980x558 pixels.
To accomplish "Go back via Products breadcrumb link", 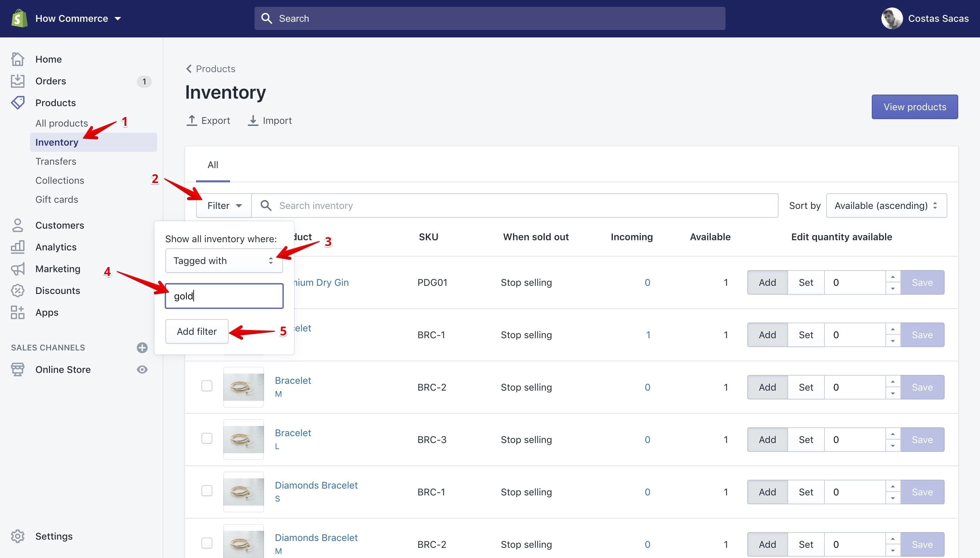I will pyautogui.click(x=215, y=69).
